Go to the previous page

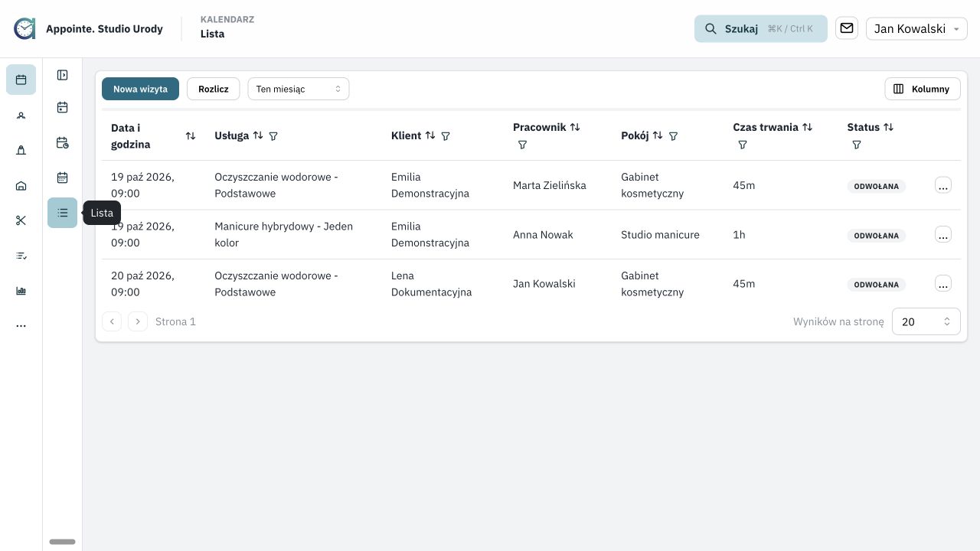[112, 321]
